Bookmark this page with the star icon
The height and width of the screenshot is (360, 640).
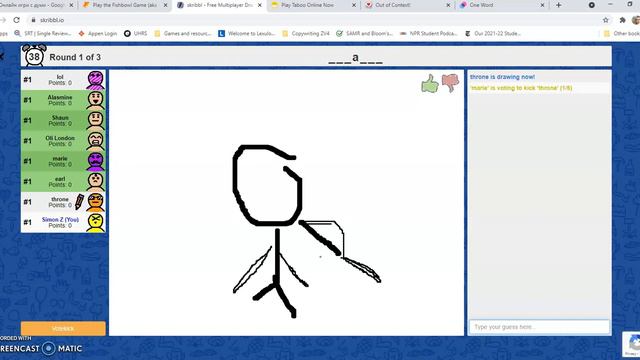click(606, 20)
